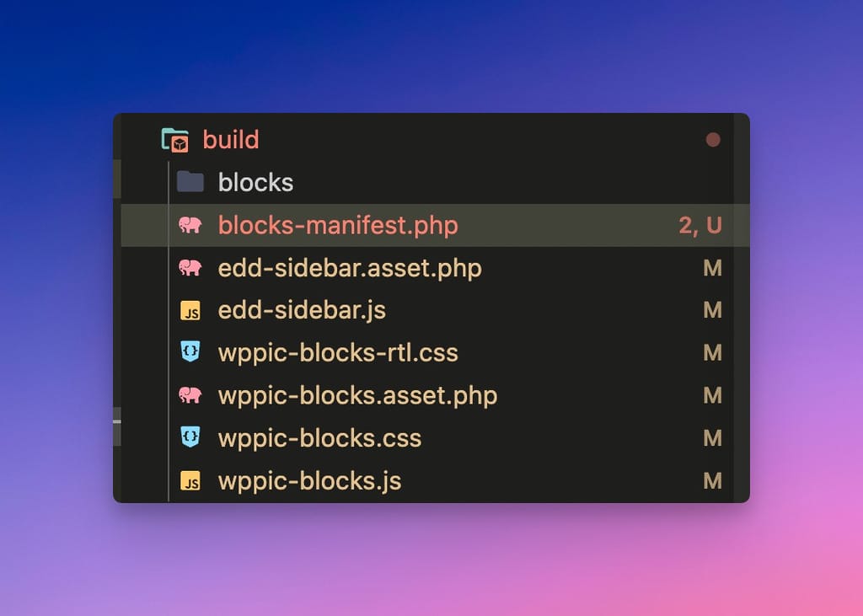Click CSS icon beside wppic-blocks-rtl.css

click(190, 352)
